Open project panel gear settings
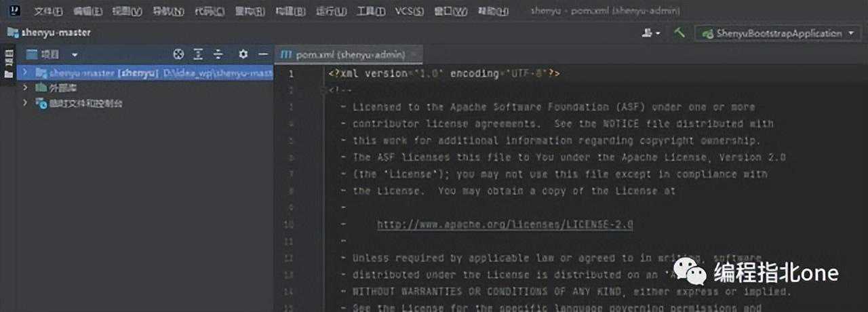Screen dimensions: 868x312 pyautogui.click(x=243, y=54)
